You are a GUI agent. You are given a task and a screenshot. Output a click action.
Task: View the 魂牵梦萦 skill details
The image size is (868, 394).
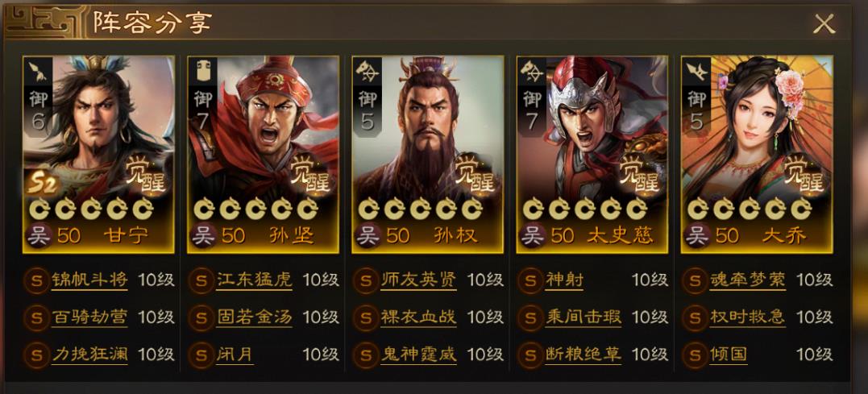tap(748, 280)
